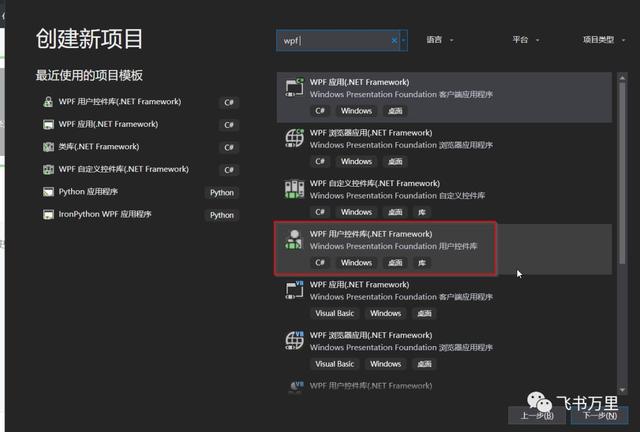Click Visual Basic WPF 应用 template icon
This screenshot has width=640, height=432.
(x=295, y=289)
